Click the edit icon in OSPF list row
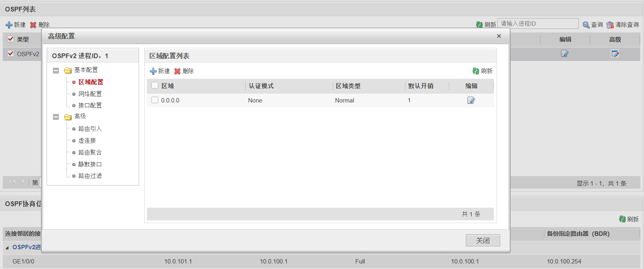Image resolution: width=644 pixels, height=269 pixels. click(x=565, y=54)
